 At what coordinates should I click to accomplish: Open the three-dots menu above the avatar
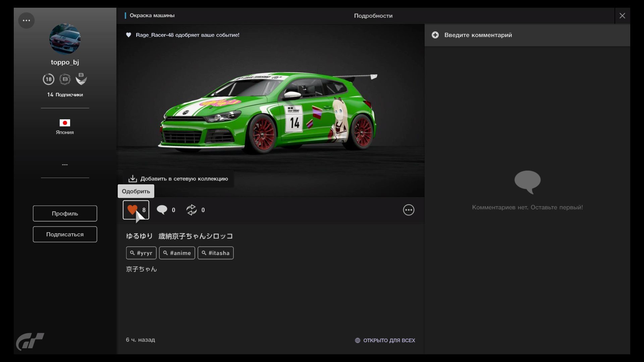[26, 20]
